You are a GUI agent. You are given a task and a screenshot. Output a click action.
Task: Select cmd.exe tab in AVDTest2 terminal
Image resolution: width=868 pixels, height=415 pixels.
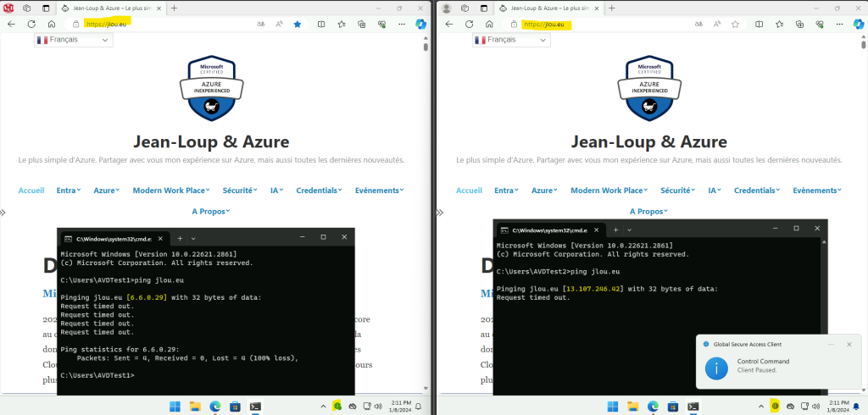(x=551, y=230)
